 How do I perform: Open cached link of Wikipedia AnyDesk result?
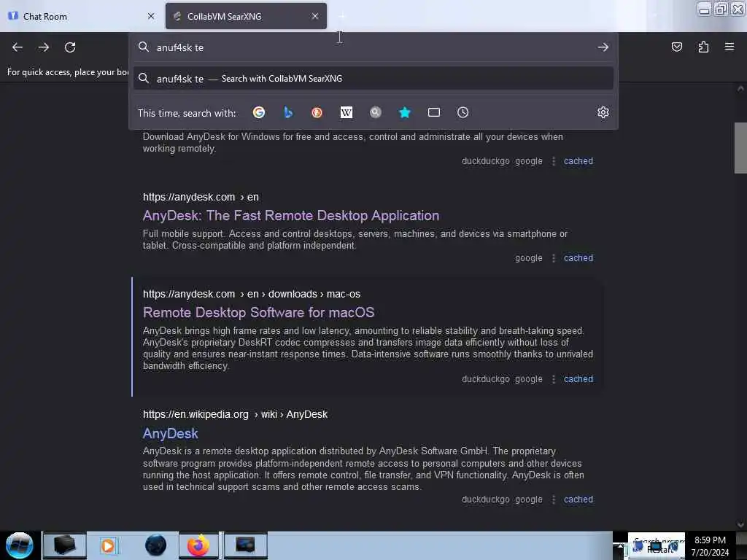[x=578, y=499]
